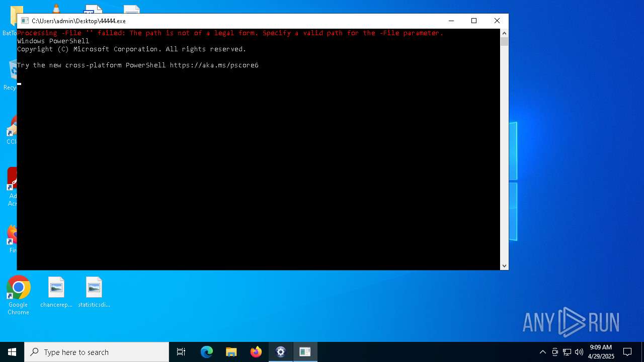644x362 pixels.
Task: Select the Google Chrome desktop shortcut
Action: [x=18, y=296]
